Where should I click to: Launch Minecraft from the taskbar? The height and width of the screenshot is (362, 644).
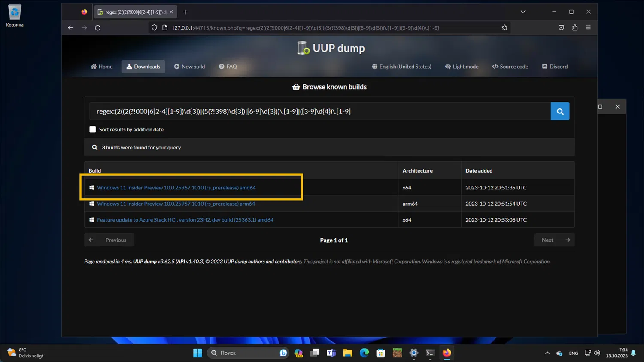click(x=397, y=353)
